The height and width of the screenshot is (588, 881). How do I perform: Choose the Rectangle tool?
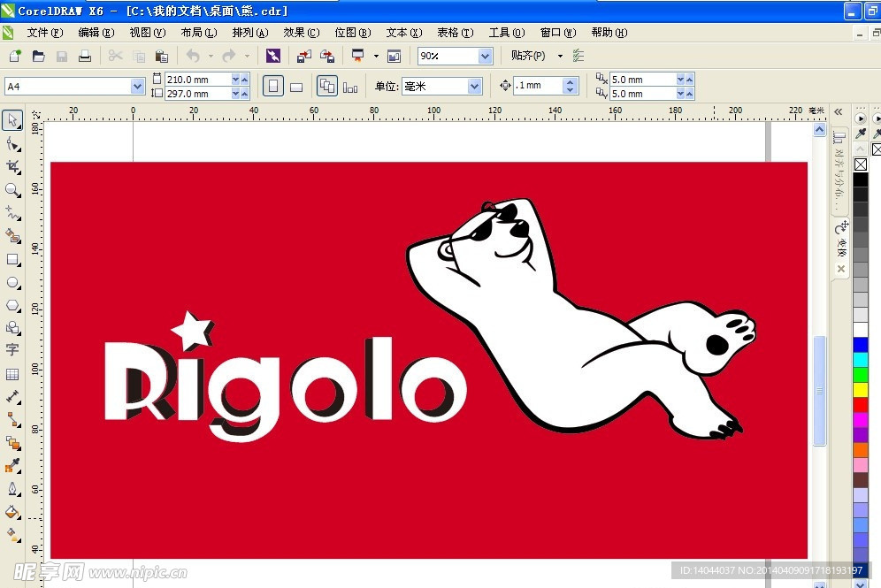click(12, 260)
